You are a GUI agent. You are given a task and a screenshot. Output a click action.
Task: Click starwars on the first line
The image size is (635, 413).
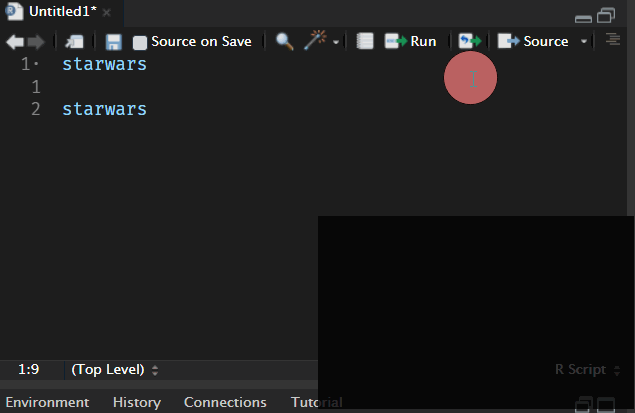click(x=104, y=64)
